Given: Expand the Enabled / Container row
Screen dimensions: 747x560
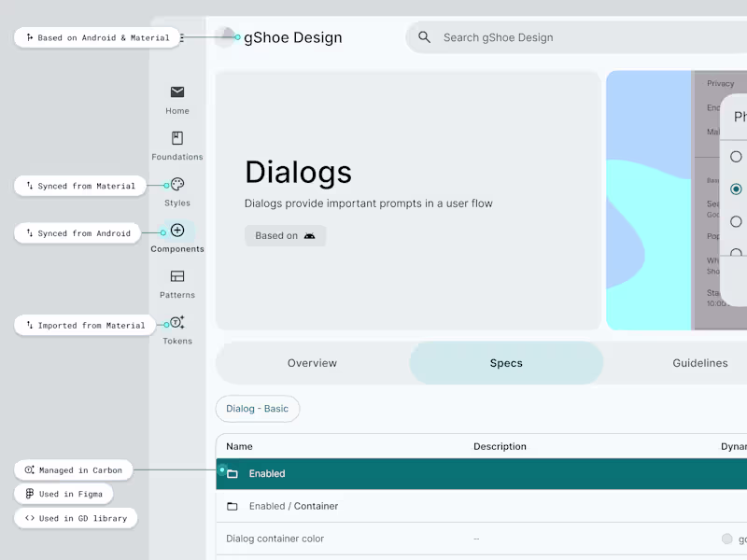Looking at the screenshot, I should click(293, 506).
